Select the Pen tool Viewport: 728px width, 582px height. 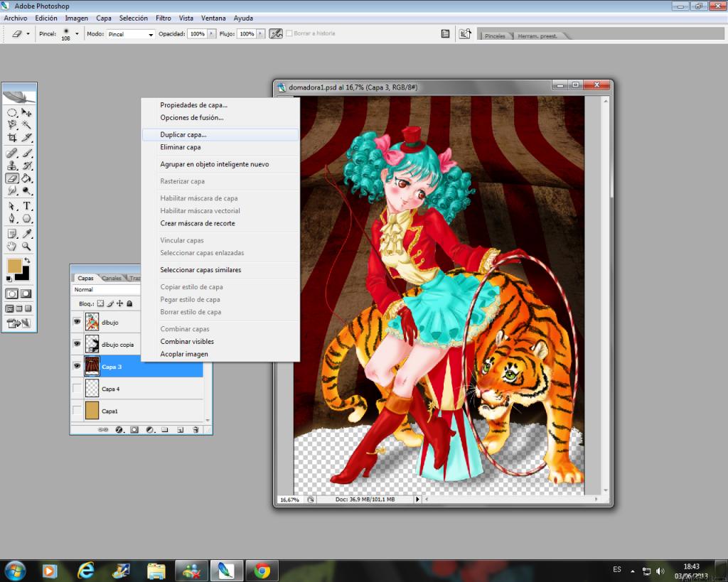tap(12, 219)
